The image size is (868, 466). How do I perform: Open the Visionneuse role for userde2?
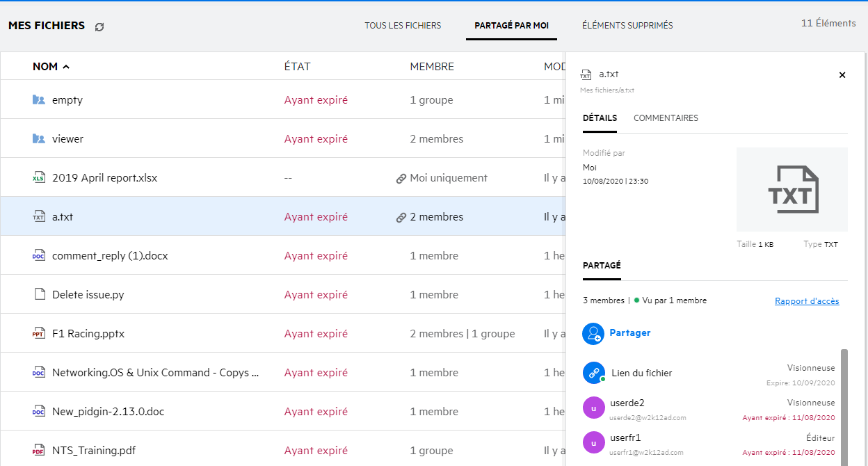click(811, 403)
